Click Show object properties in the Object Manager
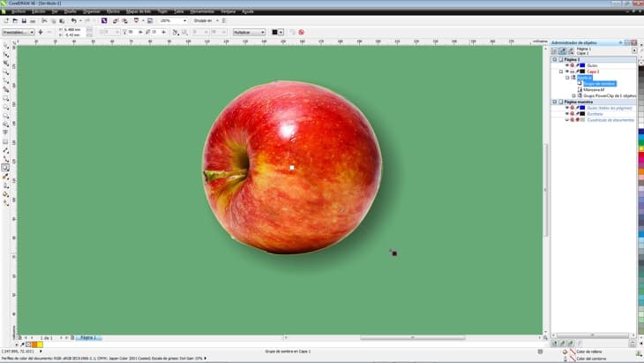The height and width of the screenshot is (363, 644). click(x=554, y=50)
